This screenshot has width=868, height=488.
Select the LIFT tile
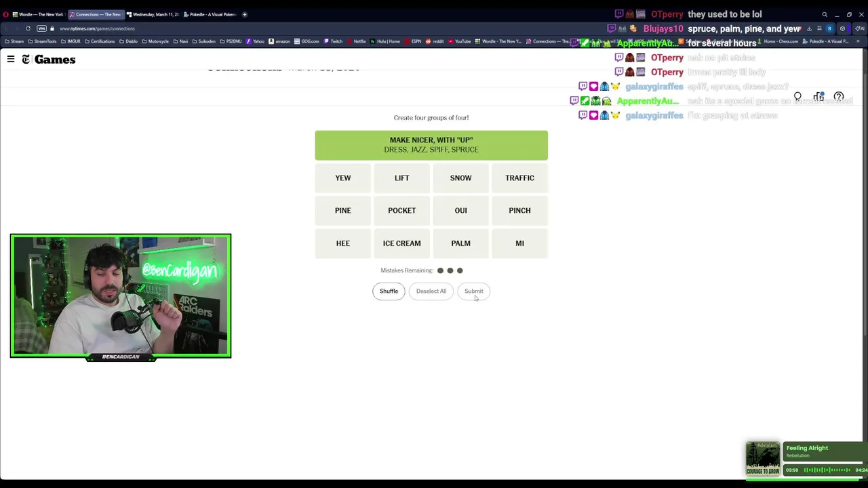point(401,178)
